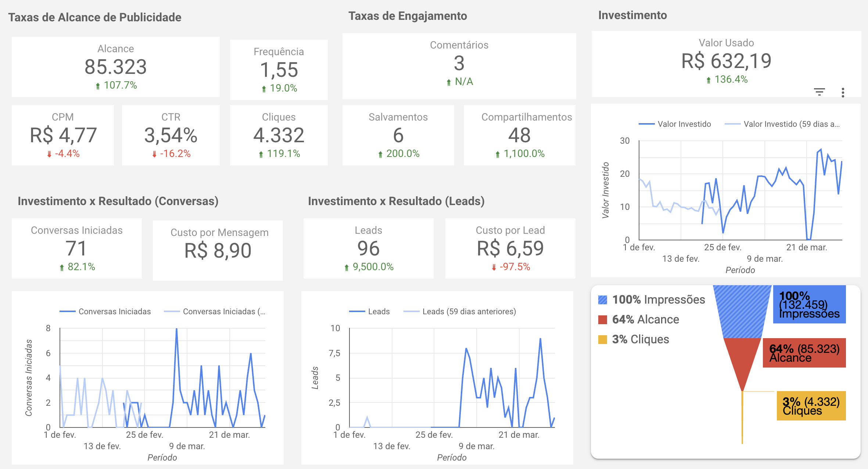
Task: Click the 1,100.0% change under Compartilhamentos
Action: pos(520,154)
